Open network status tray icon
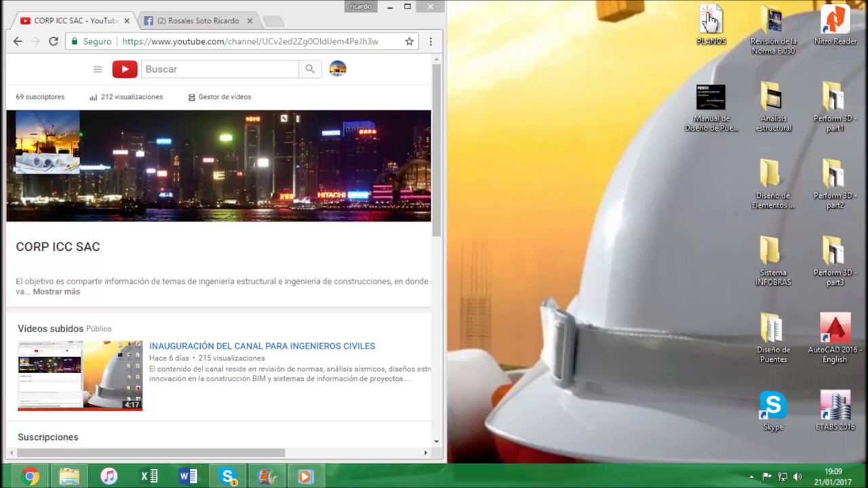This screenshot has height=488, width=868. click(783, 477)
